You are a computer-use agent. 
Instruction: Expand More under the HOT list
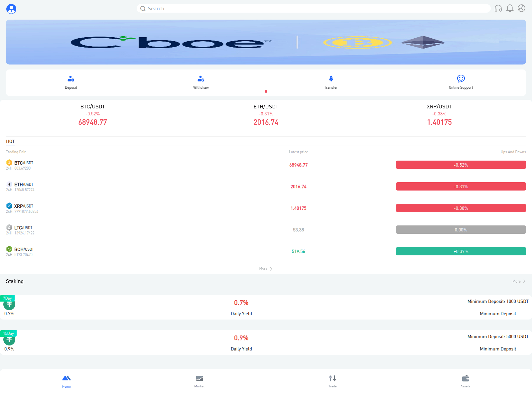(266, 269)
